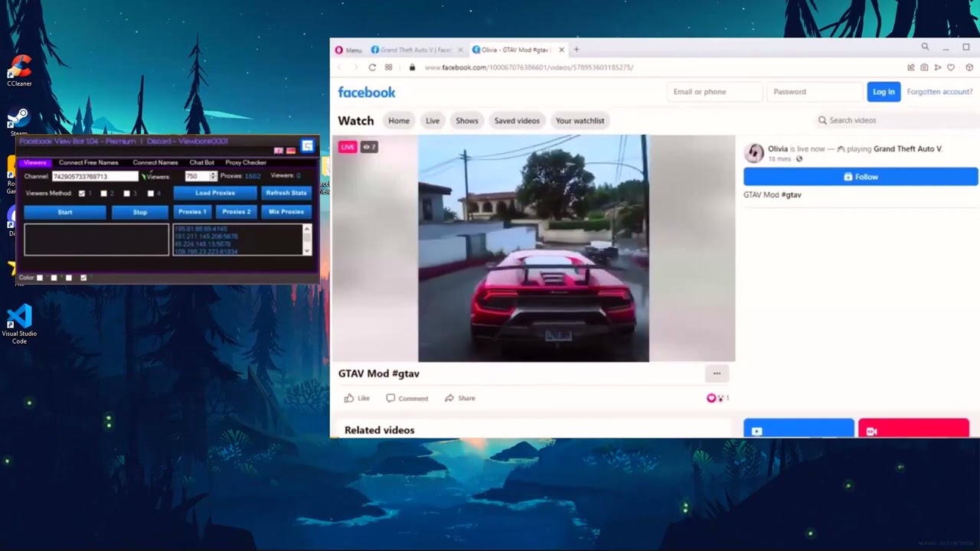Launch Visual Studio Code desktop icon

[x=19, y=324]
